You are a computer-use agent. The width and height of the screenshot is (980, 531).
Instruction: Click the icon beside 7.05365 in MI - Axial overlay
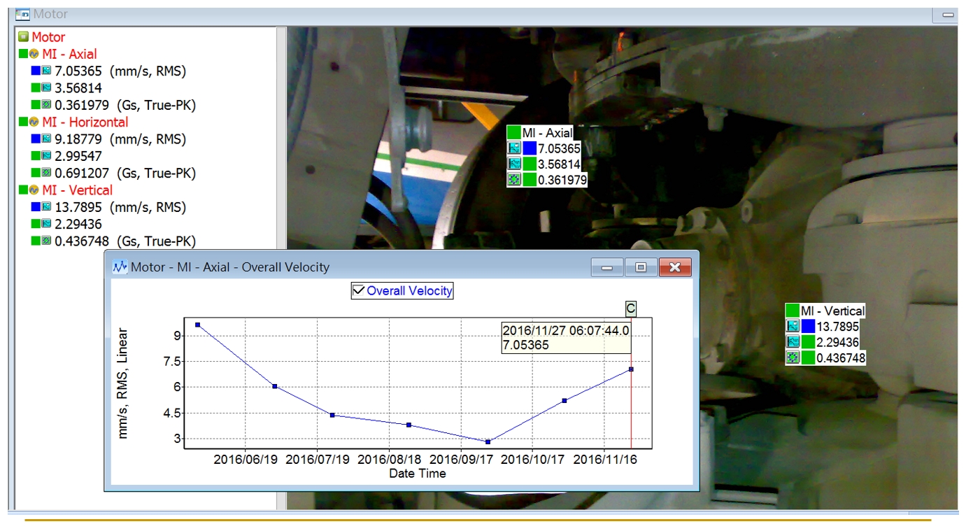[x=514, y=148]
